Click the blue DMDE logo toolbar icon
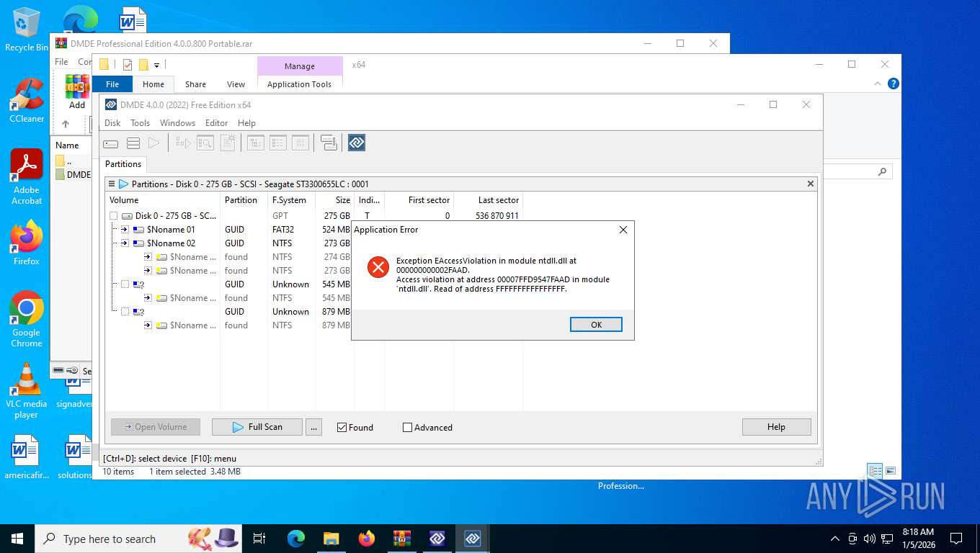The image size is (980, 553). click(357, 143)
